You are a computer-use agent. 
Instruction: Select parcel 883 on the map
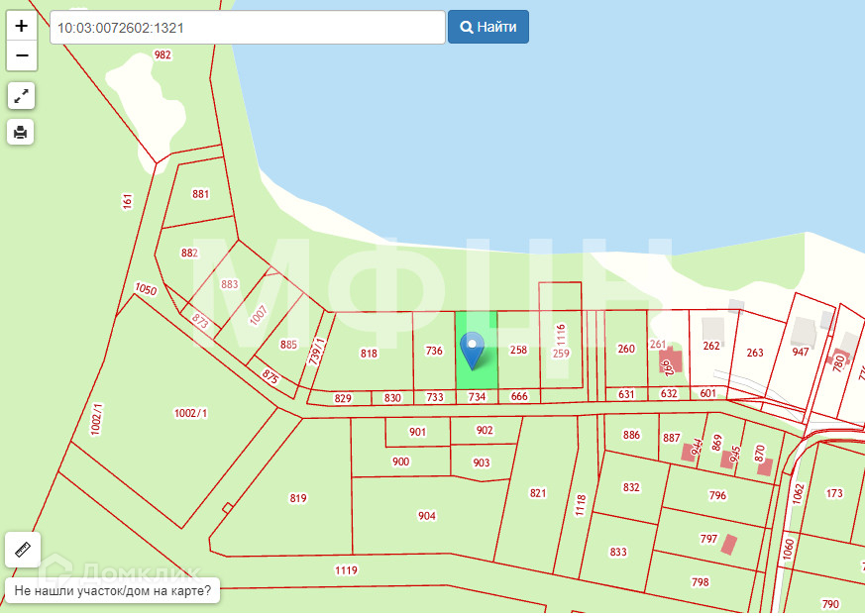(x=230, y=284)
